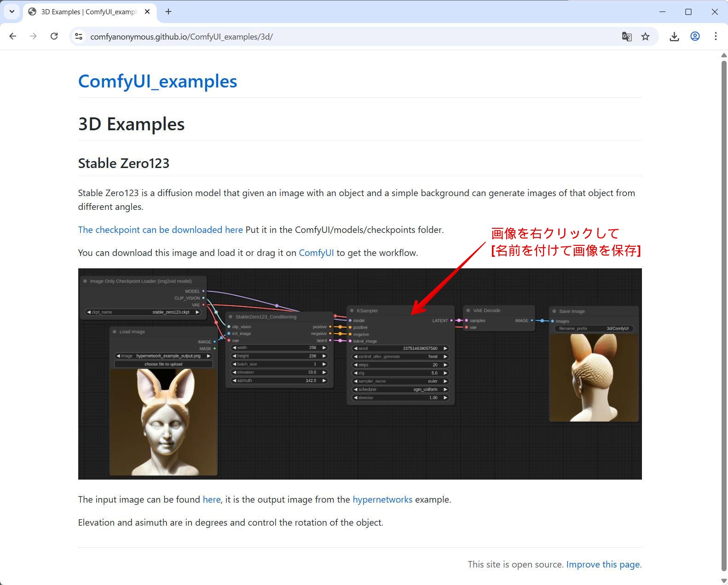Image resolution: width=728 pixels, height=585 pixels.
Task: Reload the current page
Action: [x=54, y=36]
